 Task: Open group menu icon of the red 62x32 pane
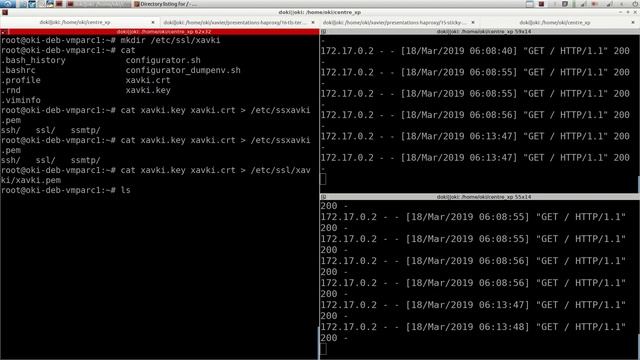3,31
